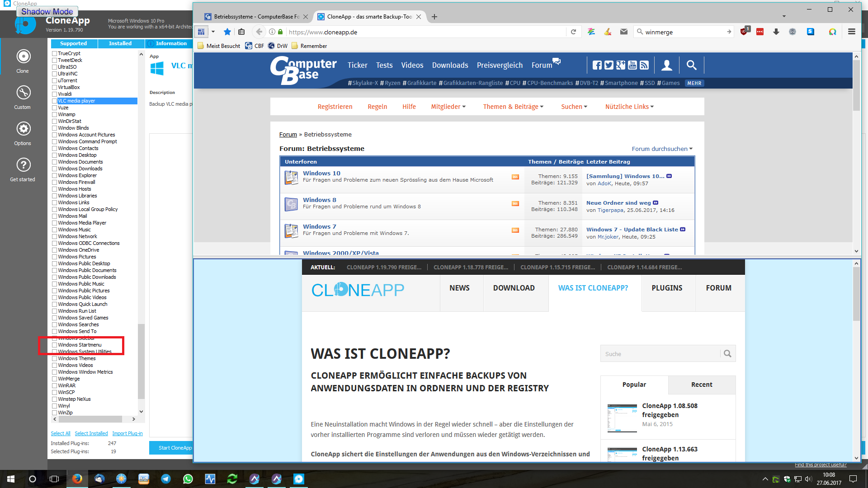Open the Clone section in sidebar
Screen dimensions: 868x488
pyautogui.click(x=24, y=56)
